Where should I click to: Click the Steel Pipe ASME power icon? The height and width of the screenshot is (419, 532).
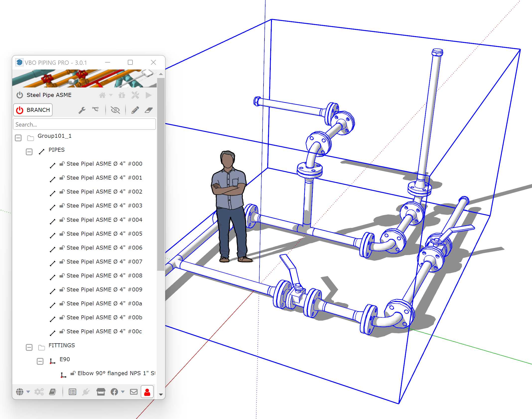pyautogui.click(x=19, y=95)
